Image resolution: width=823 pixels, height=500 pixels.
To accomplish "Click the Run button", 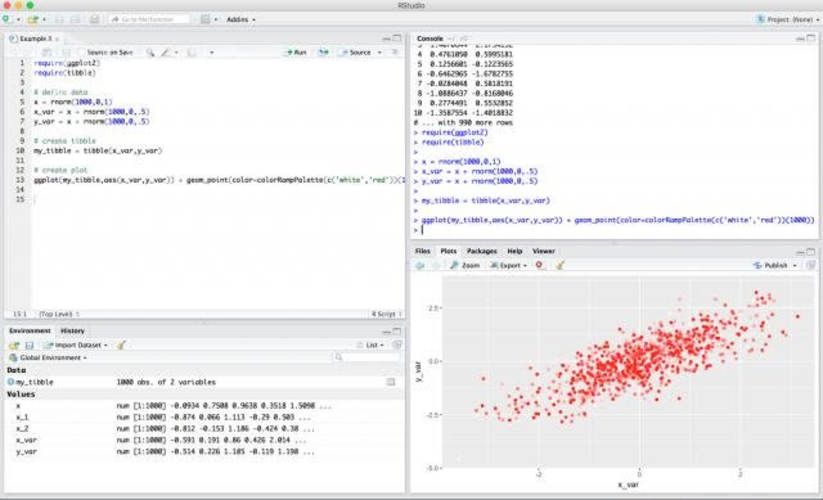I will click(x=296, y=52).
